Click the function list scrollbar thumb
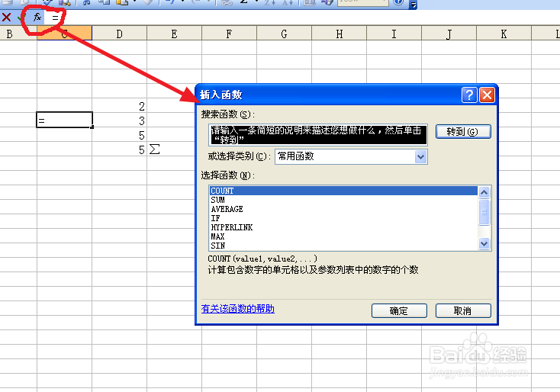This screenshot has height=392, width=560. [484, 212]
